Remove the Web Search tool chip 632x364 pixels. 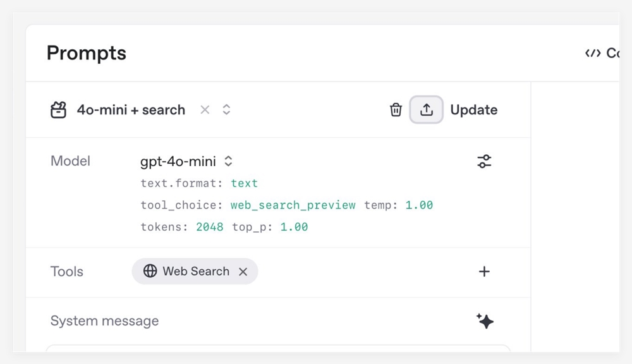coord(243,272)
